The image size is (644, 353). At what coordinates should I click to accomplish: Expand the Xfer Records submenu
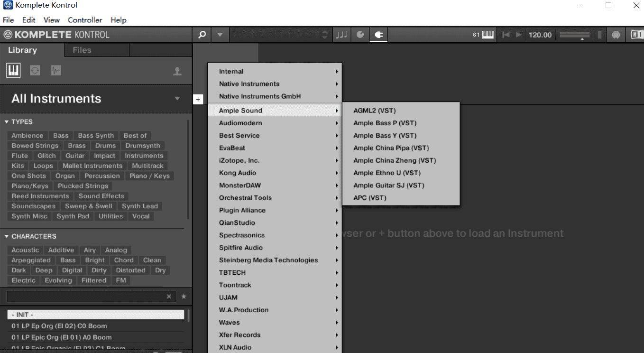pos(275,335)
